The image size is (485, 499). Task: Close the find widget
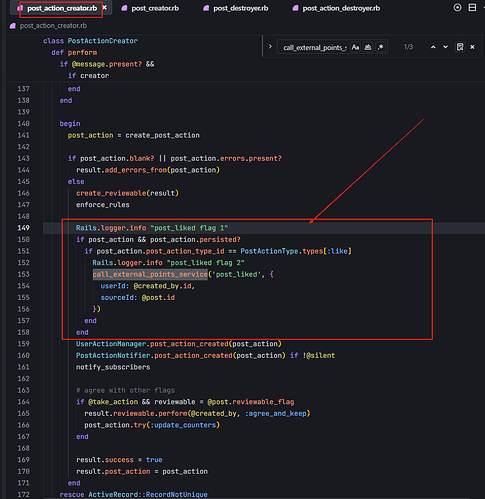pyautogui.click(x=472, y=47)
